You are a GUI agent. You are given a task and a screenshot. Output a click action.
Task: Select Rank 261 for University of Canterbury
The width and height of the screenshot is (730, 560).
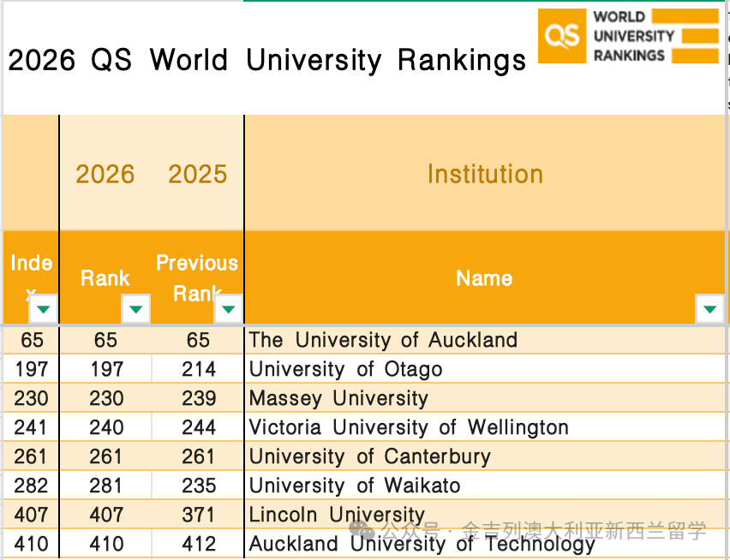[105, 456]
